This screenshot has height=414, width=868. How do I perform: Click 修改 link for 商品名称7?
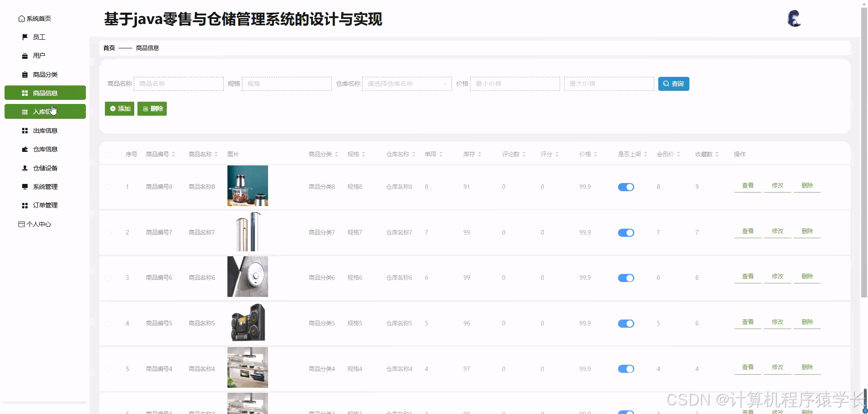pyautogui.click(x=777, y=231)
